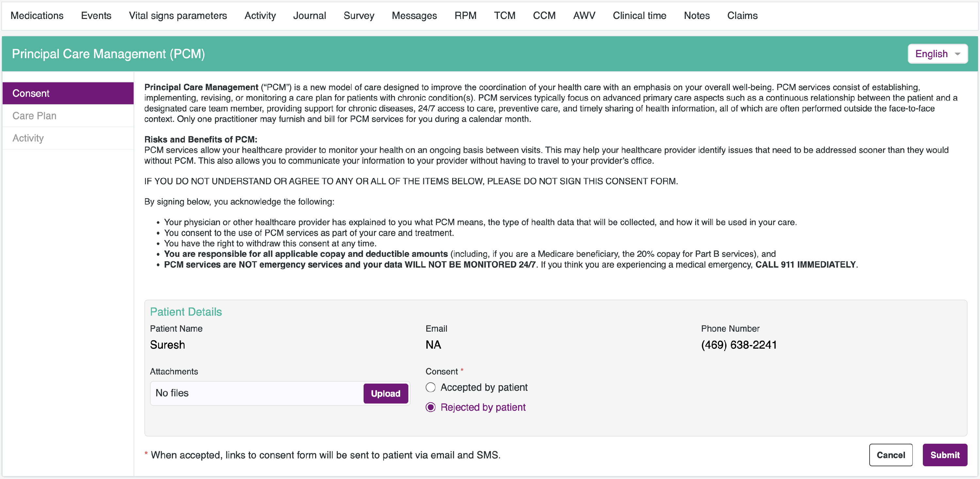Open the Care Plan sidebar item
Image resolution: width=980 pixels, height=479 pixels.
pos(34,116)
